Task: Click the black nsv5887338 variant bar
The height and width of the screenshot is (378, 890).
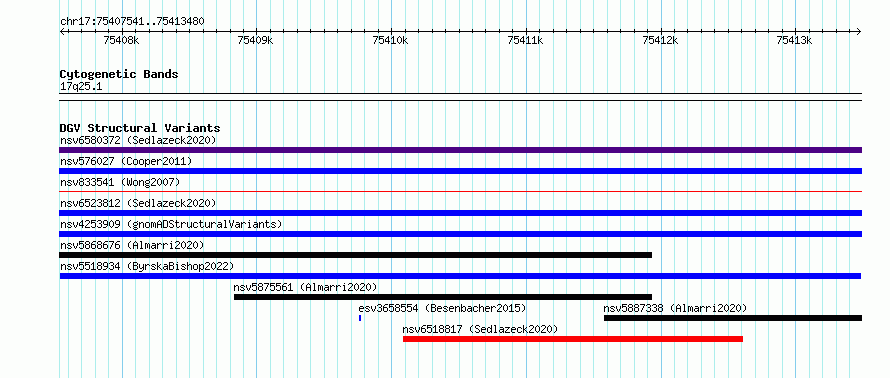Action: click(733, 318)
